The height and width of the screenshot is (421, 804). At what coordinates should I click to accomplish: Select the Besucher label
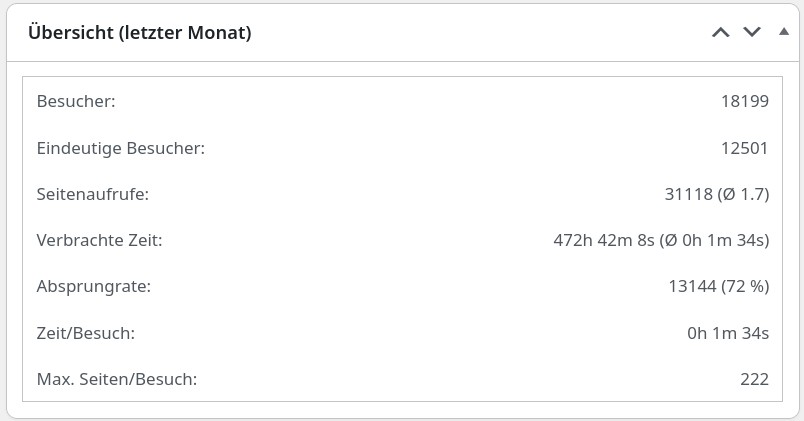click(76, 101)
